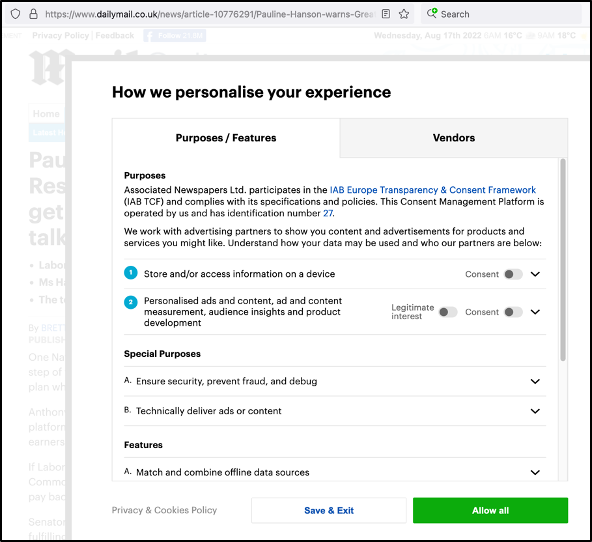This screenshot has height=542, width=592.
Task: Open the Home nav item behind dialog
Action: tap(46, 114)
